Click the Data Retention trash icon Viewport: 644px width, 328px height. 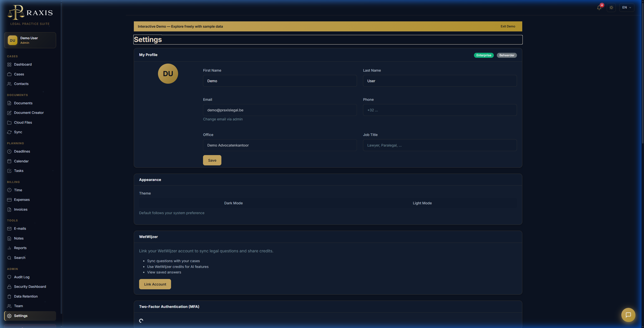(9, 297)
